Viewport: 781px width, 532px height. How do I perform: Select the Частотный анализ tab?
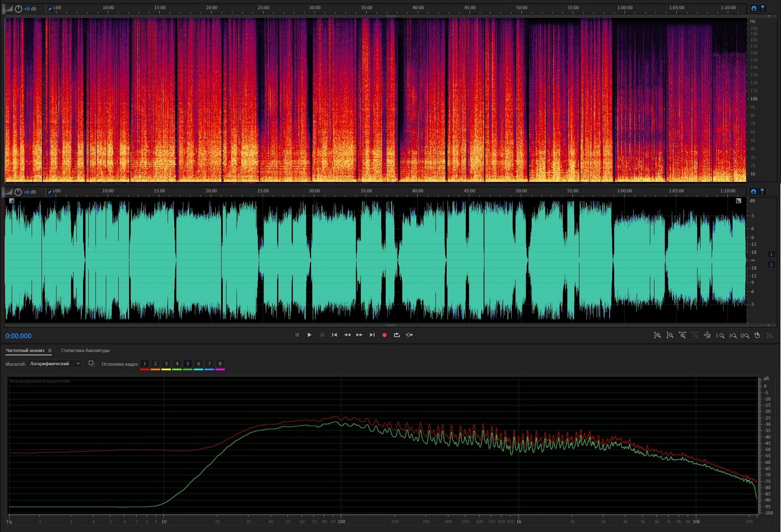(x=25, y=351)
